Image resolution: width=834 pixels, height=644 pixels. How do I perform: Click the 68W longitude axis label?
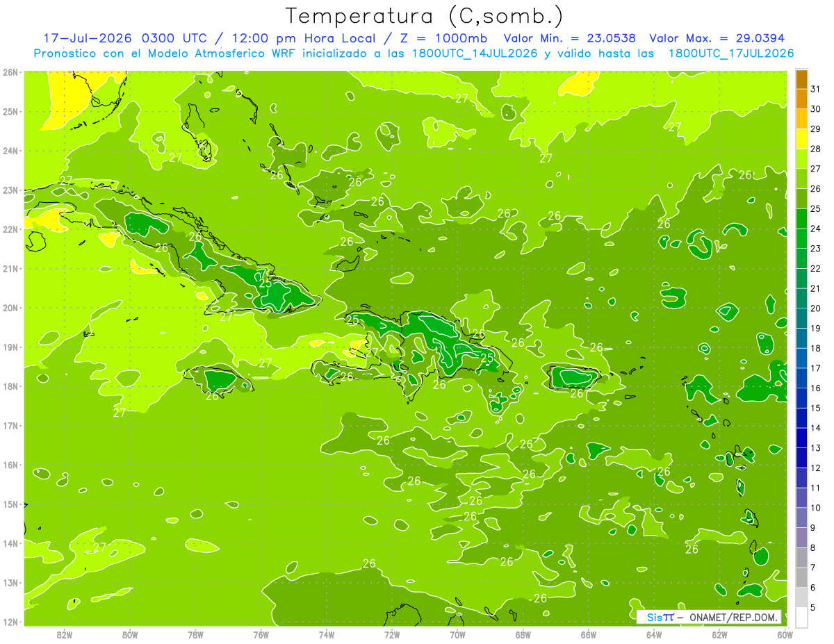[x=523, y=634]
